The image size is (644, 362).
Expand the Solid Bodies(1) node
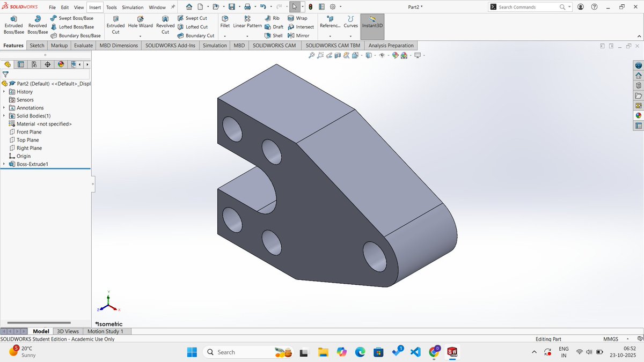pos(4,116)
